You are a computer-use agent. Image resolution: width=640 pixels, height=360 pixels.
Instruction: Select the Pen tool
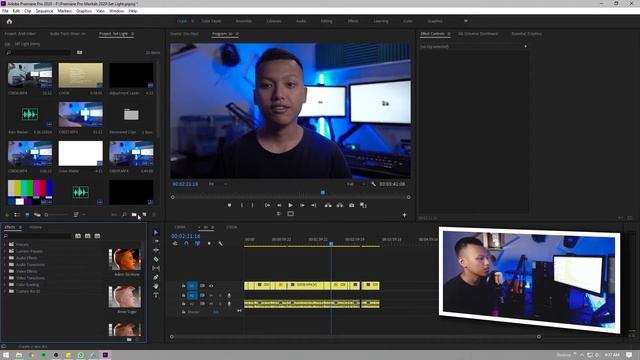point(156,277)
